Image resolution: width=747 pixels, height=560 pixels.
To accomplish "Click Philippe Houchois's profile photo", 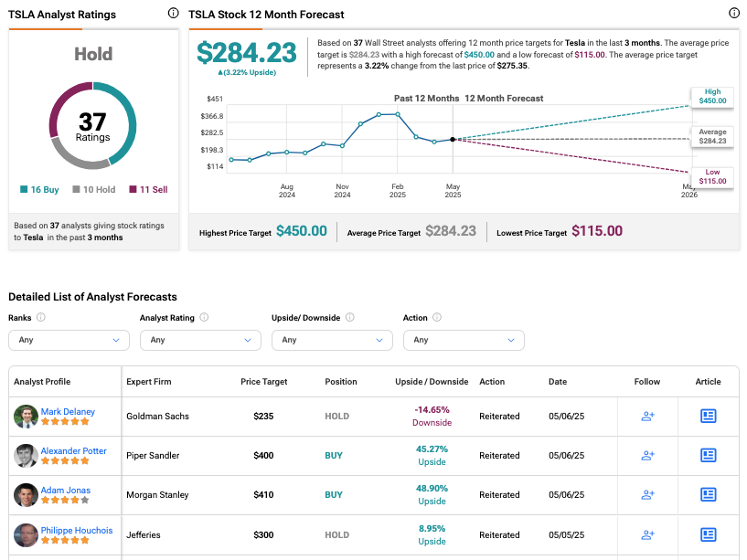I will [26, 535].
